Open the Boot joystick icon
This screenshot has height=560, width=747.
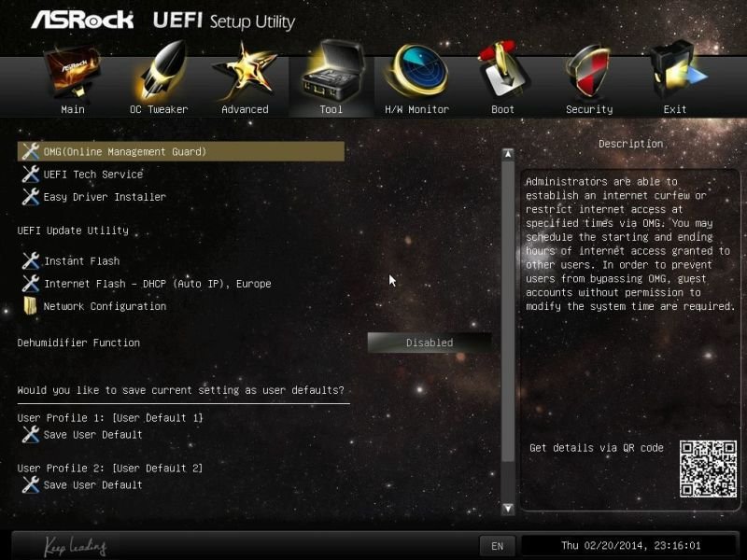pos(502,70)
